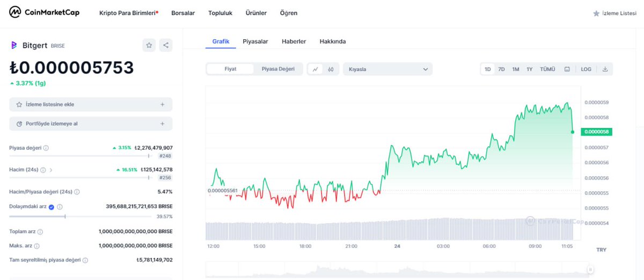
Task: Click info icon beside Hacim (24s)
Action: [43, 170]
